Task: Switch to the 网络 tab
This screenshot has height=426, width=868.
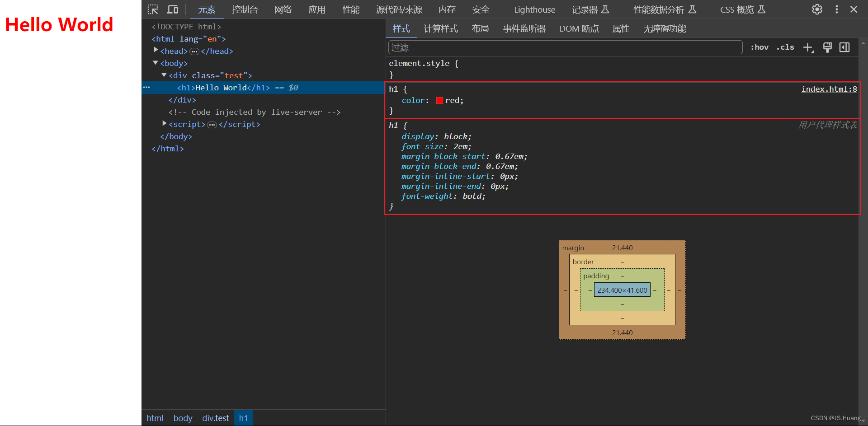Action: [x=283, y=9]
